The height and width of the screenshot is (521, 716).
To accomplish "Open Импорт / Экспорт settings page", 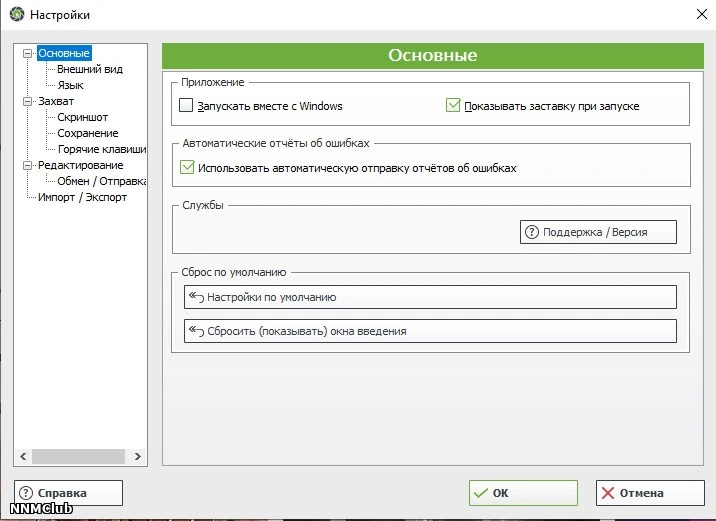I will 82,197.
